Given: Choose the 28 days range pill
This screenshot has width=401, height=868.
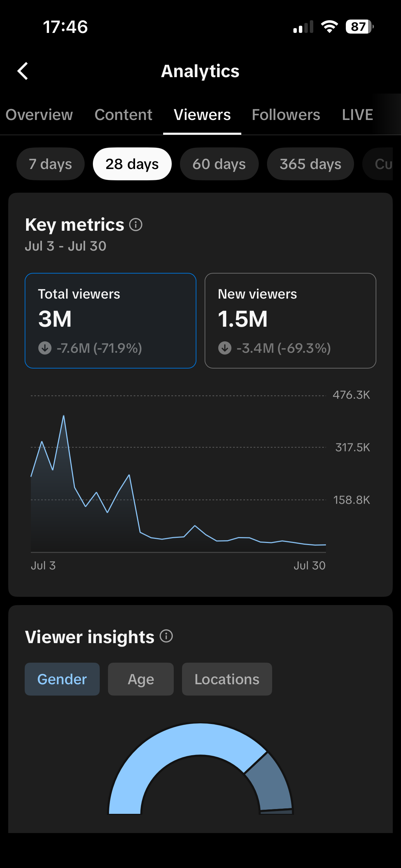Looking at the screenshot, I should tap(132, 164).
